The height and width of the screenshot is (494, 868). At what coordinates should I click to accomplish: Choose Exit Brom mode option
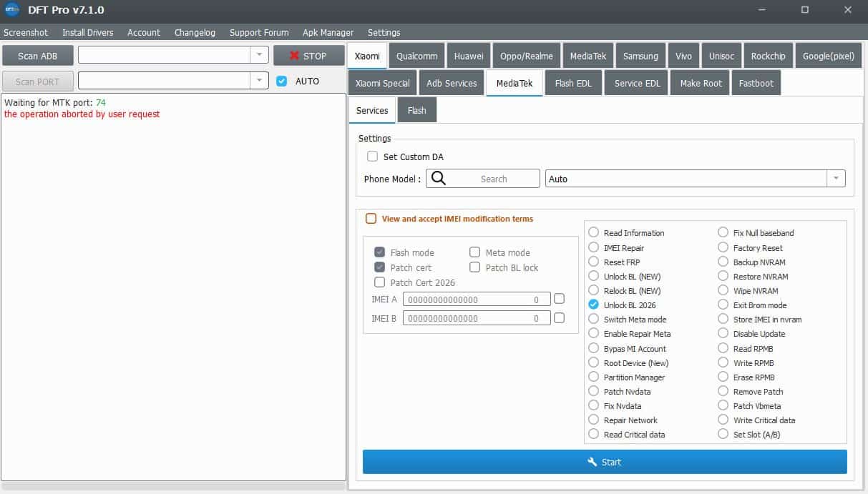pyautogui.click(x=723, y=305)
